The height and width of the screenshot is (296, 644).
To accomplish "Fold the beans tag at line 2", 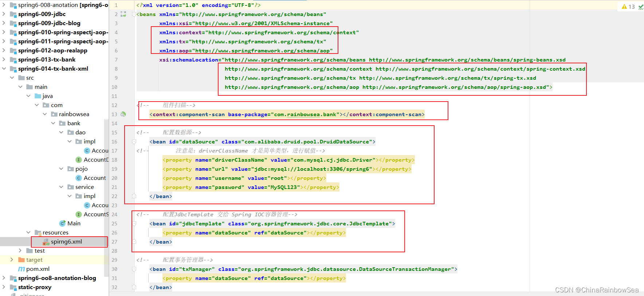I will tap(134, 15).
